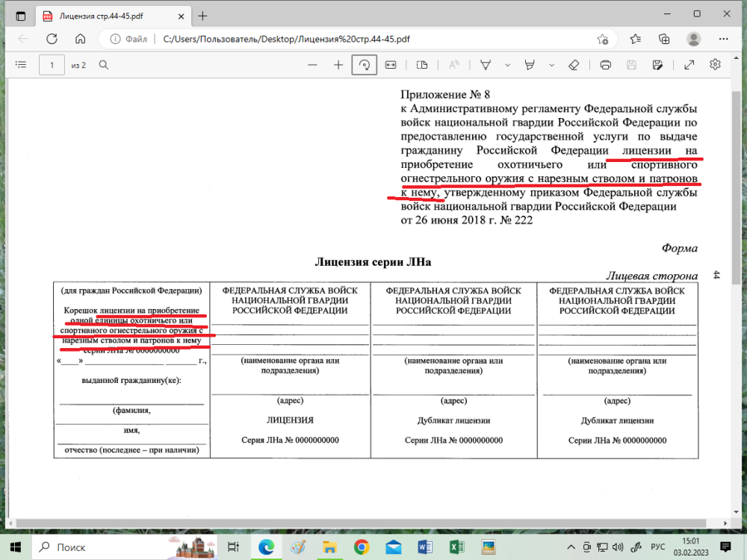Expand the Highlight color options arrow
747x560 pixels.
551,65
